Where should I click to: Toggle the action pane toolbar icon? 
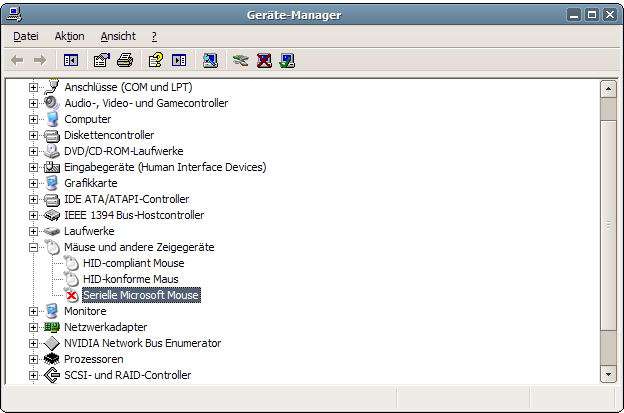[179, 60]
